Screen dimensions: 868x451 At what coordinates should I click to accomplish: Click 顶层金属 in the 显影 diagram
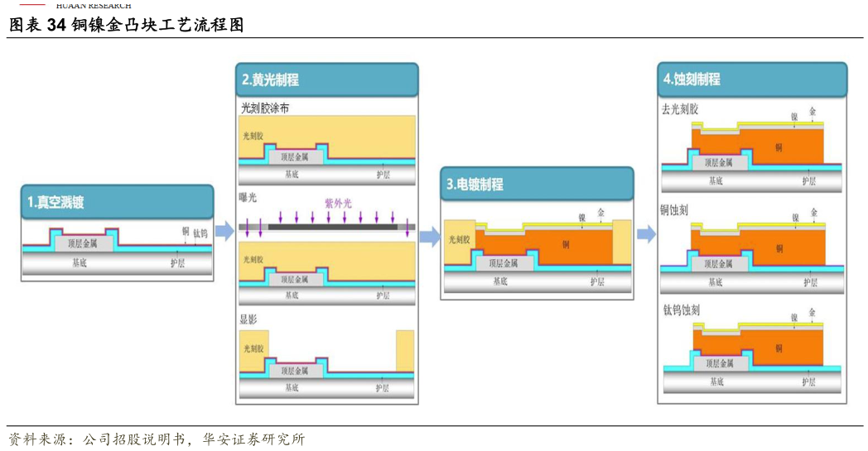tap(295, 371)
